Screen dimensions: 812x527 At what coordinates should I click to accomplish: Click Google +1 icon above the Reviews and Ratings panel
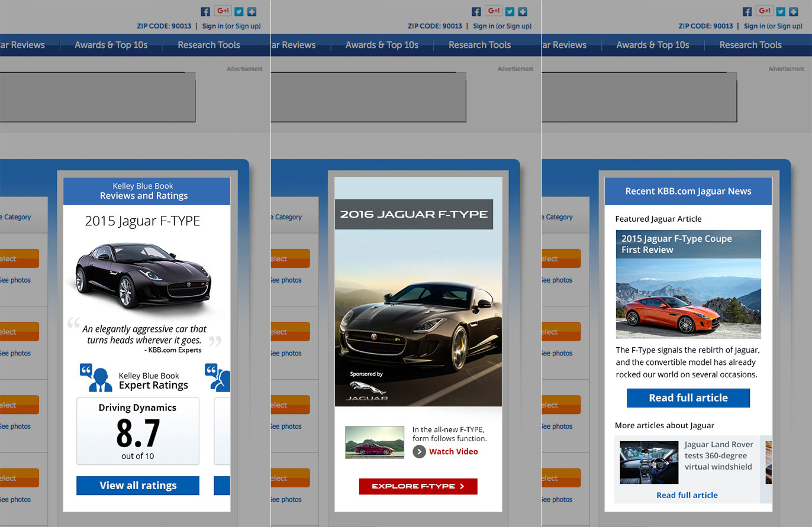tap(223, 11)
